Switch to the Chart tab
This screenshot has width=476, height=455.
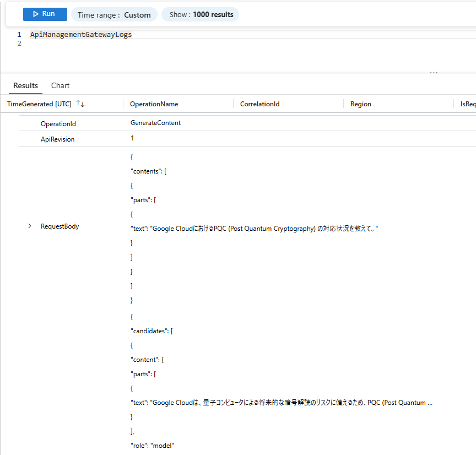[61, 86]
